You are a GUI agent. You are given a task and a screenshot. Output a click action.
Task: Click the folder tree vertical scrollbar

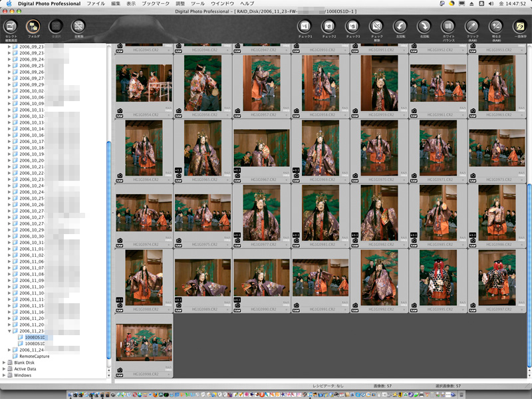(109, 250)
